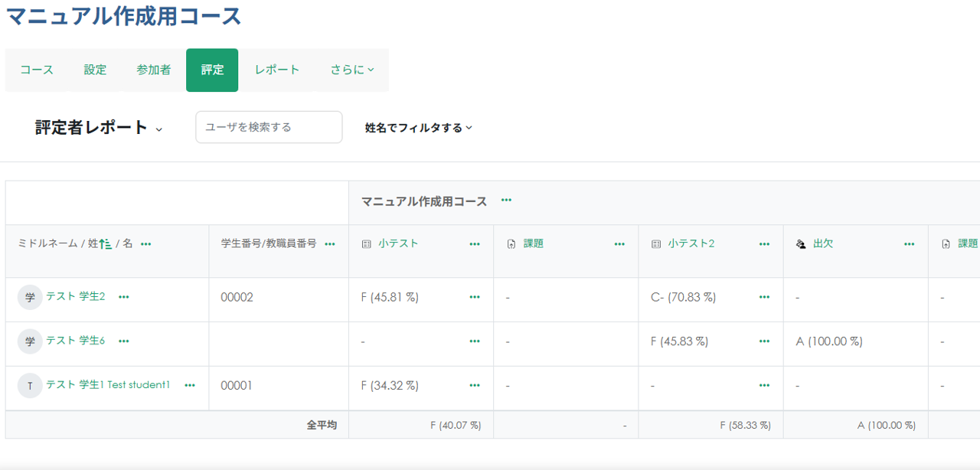980x470 pixels.
Task: Open three-dot menu for マニュアル作成用コース category
Action: (506, 201)
